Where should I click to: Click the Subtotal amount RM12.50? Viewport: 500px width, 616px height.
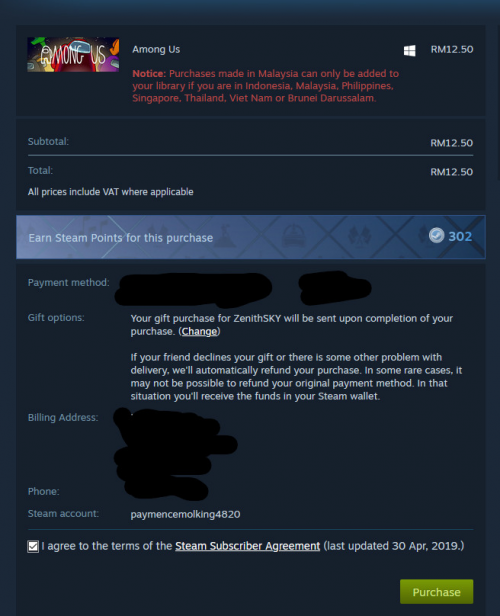click(x=452, y=143)
